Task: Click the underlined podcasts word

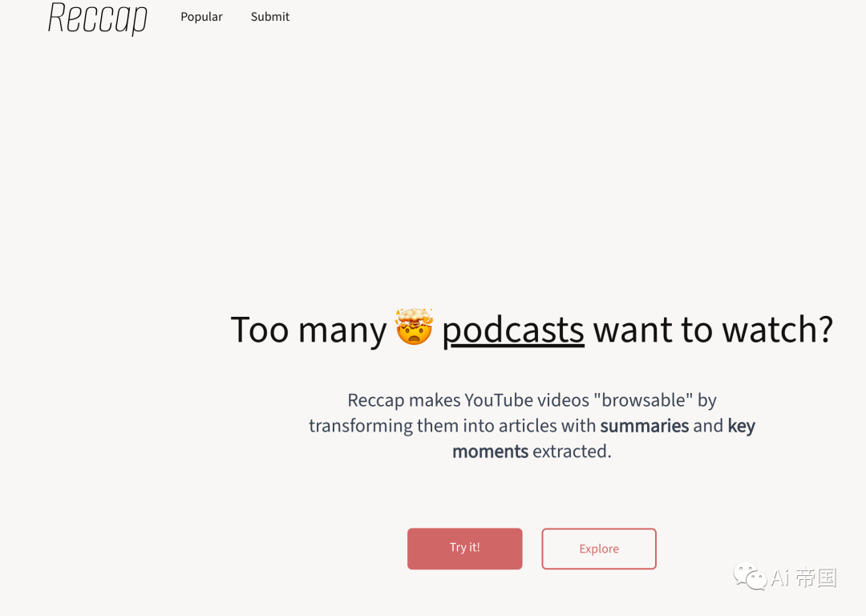Action: click(513, 330)
